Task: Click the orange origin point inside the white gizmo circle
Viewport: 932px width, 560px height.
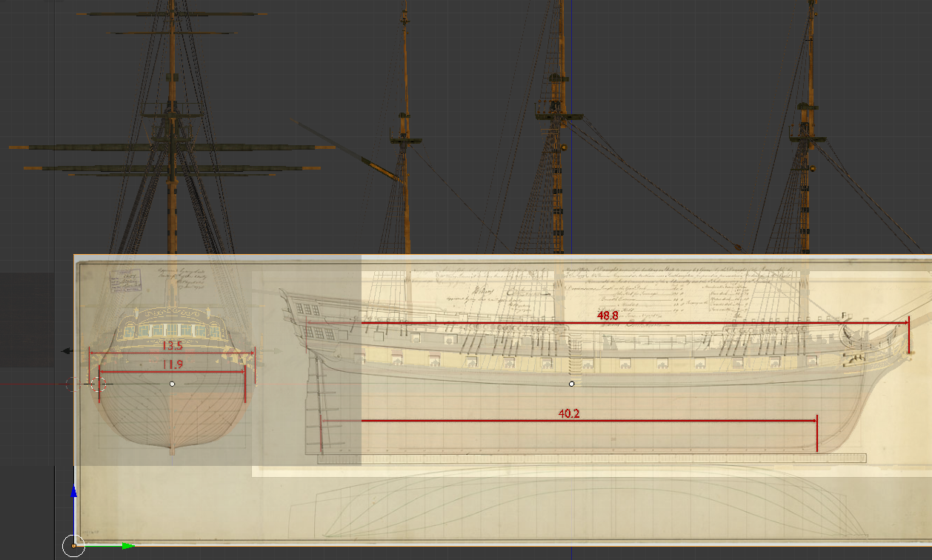Action: (x=73, y=547)
